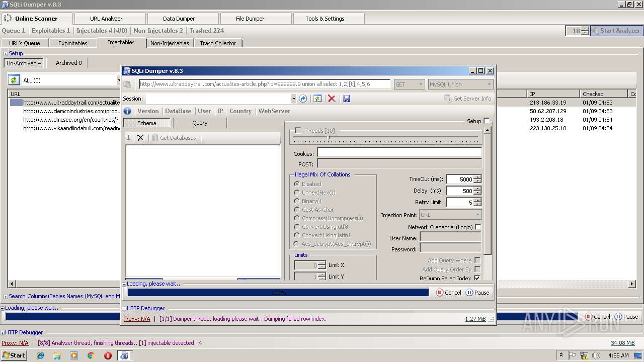Open the Non-Injectables tab
This screenshot has width=644, height=362.
[x=170, y=43]
